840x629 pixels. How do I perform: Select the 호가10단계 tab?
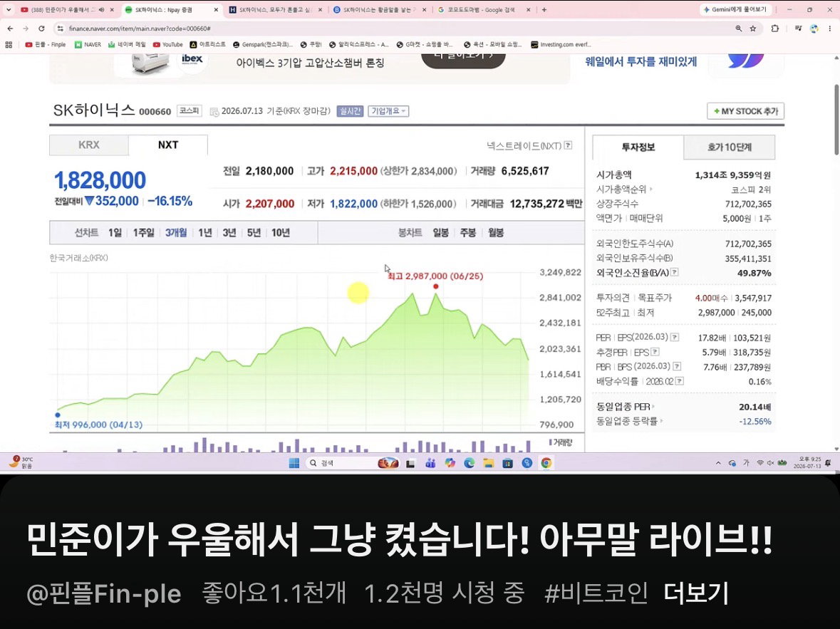coord(729,147)
